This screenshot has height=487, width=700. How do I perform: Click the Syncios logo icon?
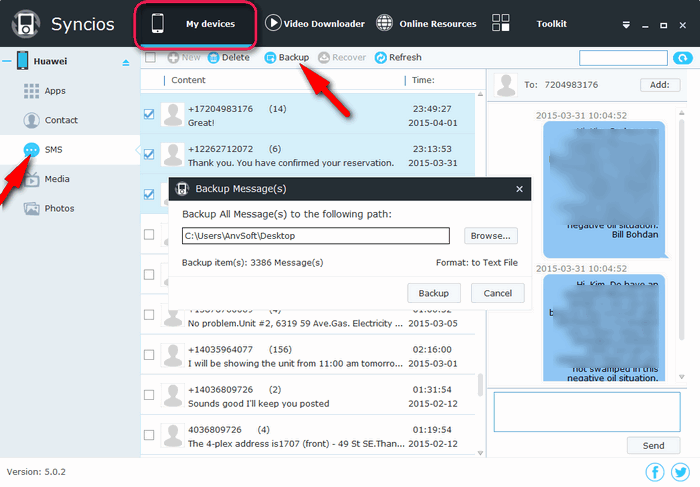(25, 24)
